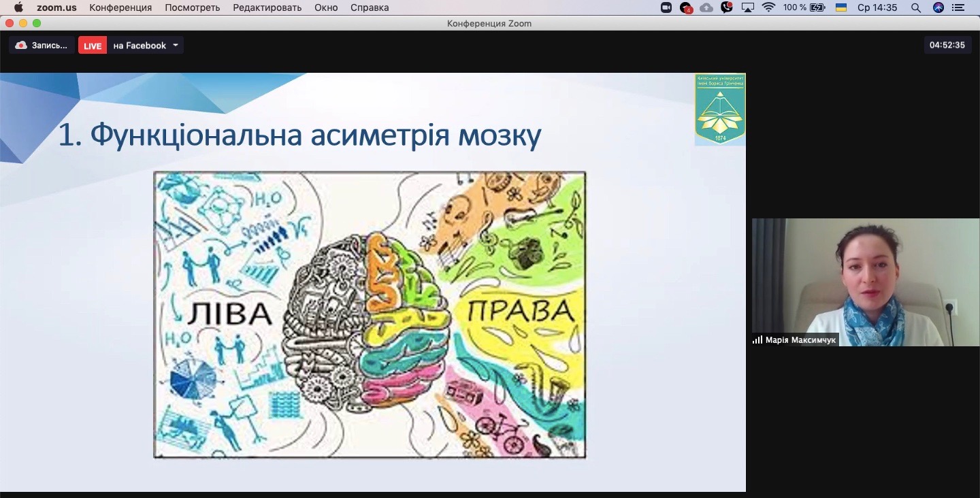Expand the "на Facebook" live stream dropdown arrow
The height and width of the screenshot is (498, 980).
tap(176, 46)
